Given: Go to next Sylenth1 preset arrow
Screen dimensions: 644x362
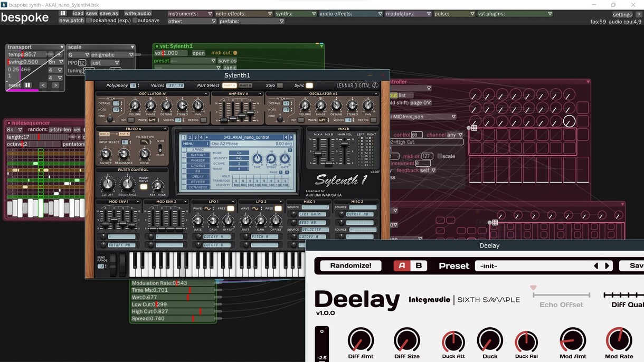Looking at the screenshot, I should [x=291, y=137].
